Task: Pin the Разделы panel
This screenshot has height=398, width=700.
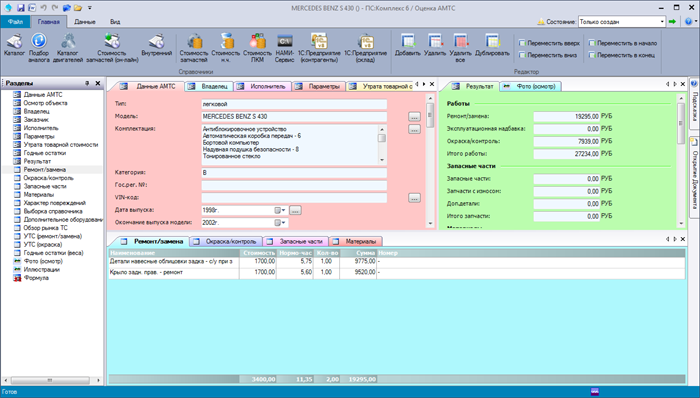Action: tap(87, 83)
